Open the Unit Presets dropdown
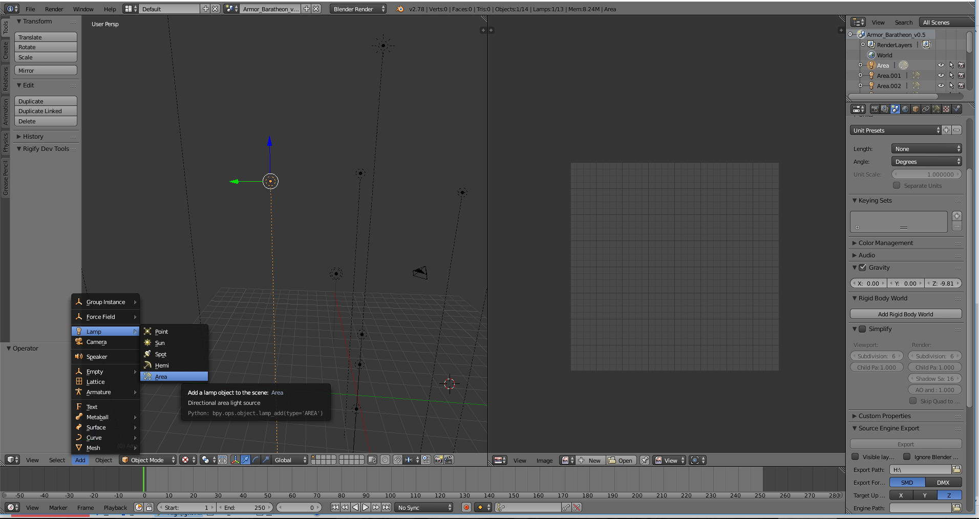Screen dimensions: 980x519 click(x=896, y=130)
